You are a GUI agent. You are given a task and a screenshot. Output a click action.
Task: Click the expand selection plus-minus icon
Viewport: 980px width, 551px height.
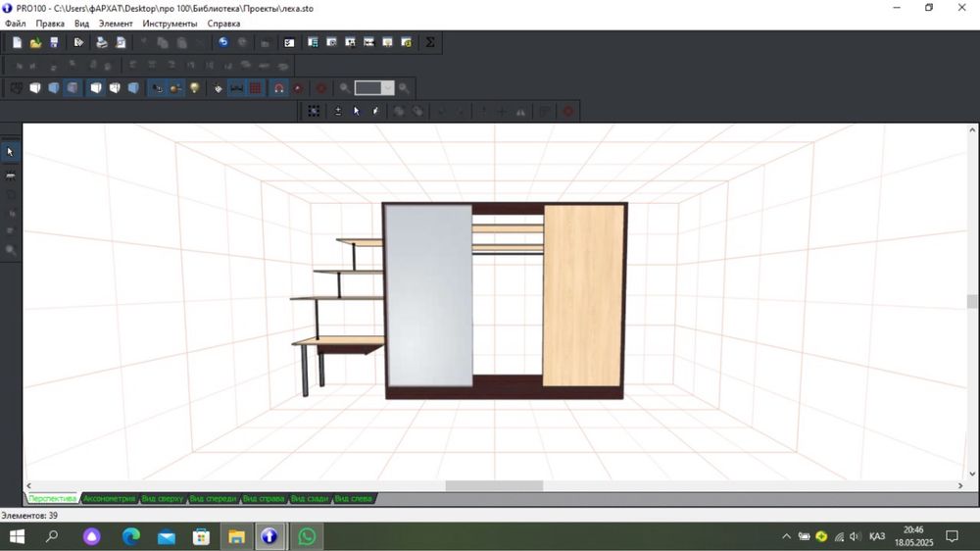(337, 112)
